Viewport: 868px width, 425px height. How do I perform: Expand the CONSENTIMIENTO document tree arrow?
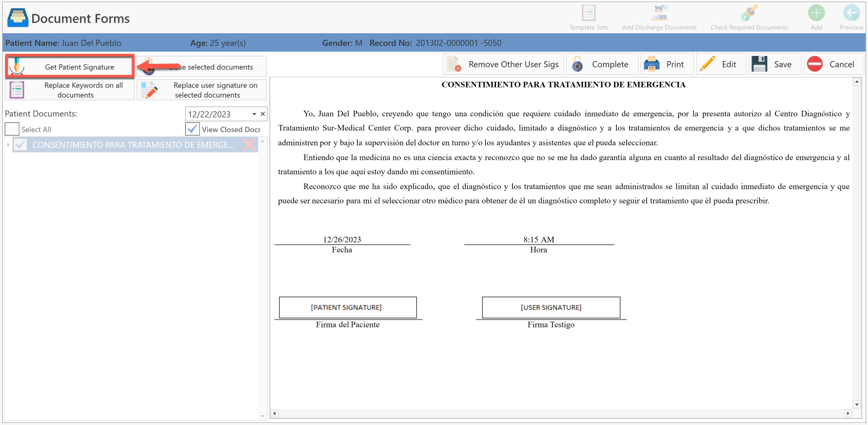point(8,144)
